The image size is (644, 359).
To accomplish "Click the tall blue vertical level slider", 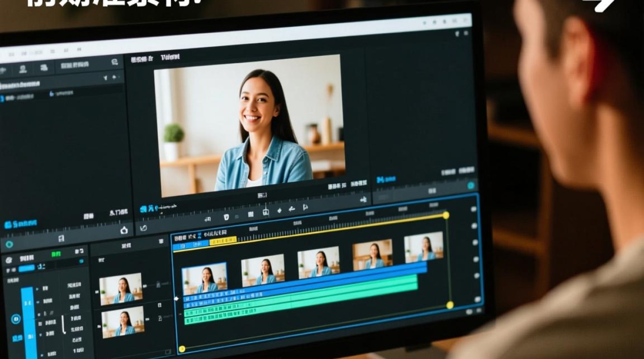I will 28,322.
